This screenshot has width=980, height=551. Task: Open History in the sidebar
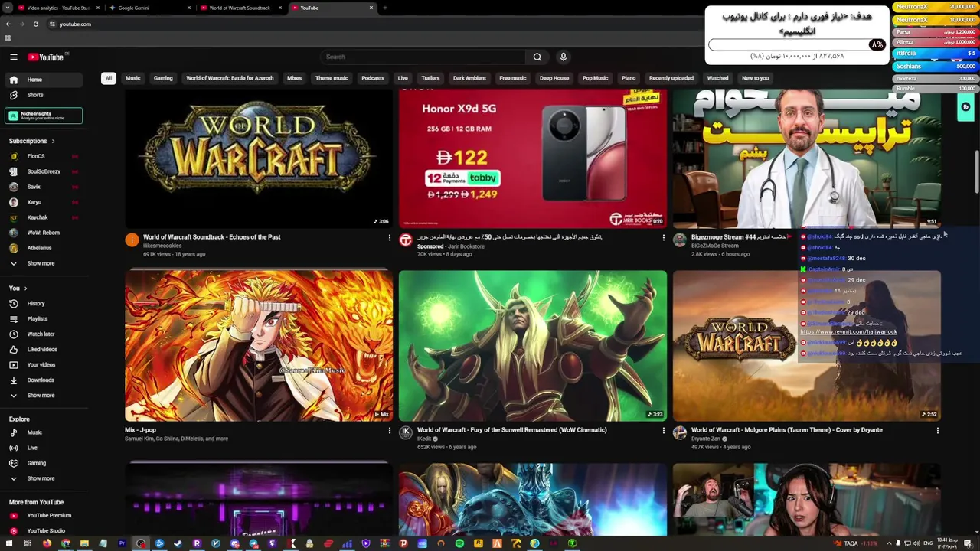coord(44,304)
